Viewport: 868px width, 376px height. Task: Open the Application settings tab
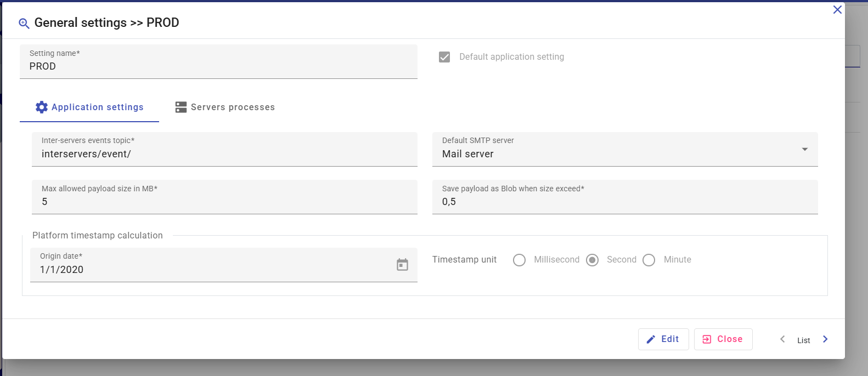click(x=90, y=107)
